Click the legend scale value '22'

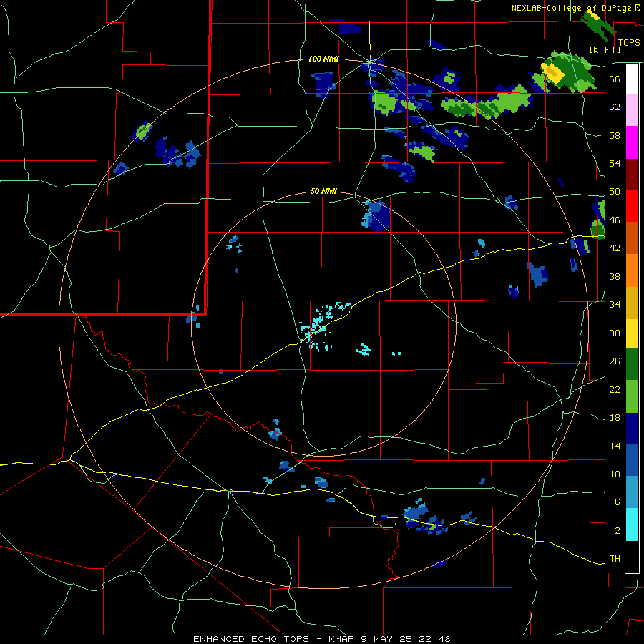tap(615, 389)
